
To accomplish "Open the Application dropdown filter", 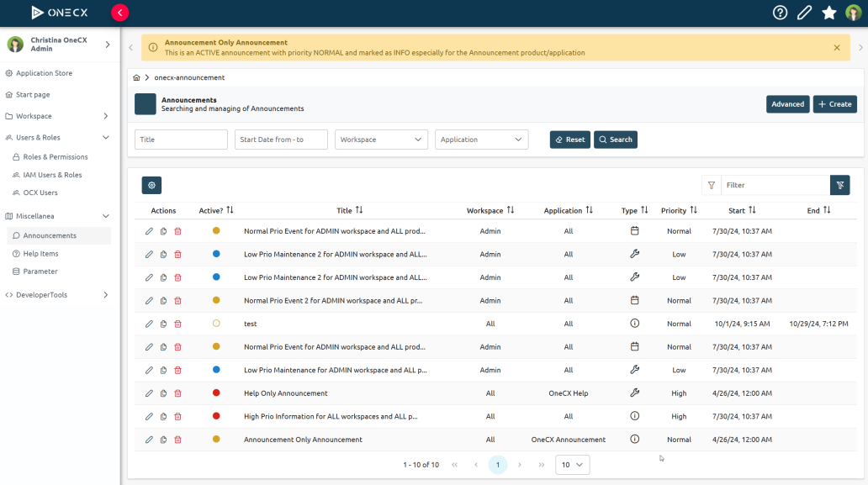I will pos(481,140).
